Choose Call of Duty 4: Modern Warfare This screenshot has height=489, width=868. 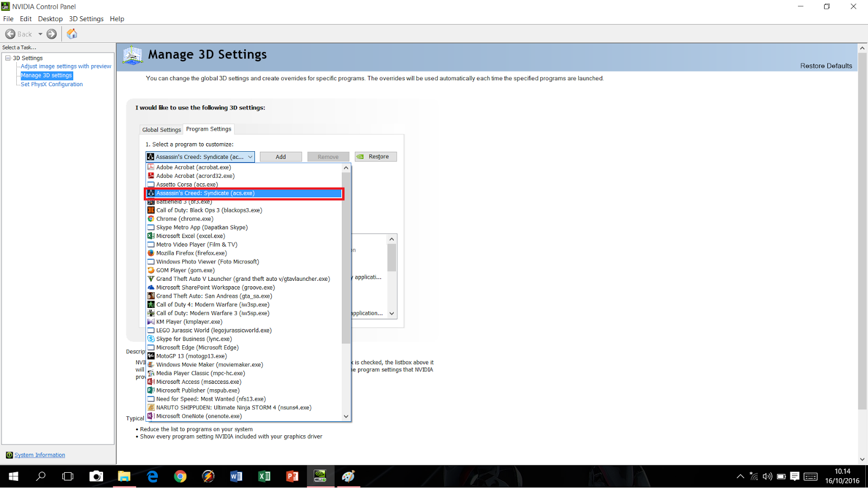[244, 305]
